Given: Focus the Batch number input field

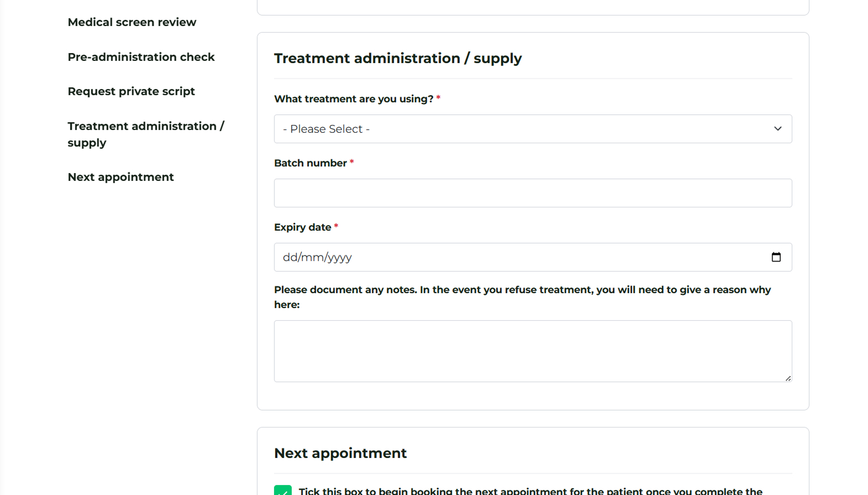Looking at the screenshot, I should (x=532, y=193).
